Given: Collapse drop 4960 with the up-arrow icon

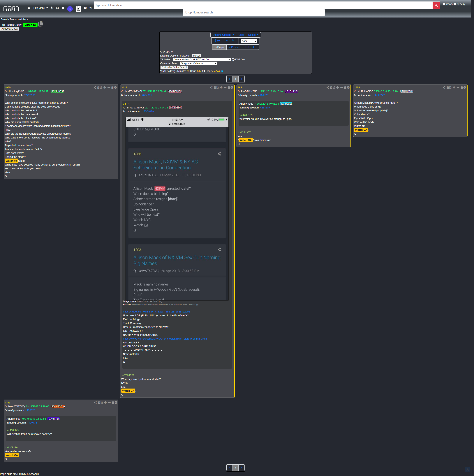Looking at the screenshot, I should point(115,87).
